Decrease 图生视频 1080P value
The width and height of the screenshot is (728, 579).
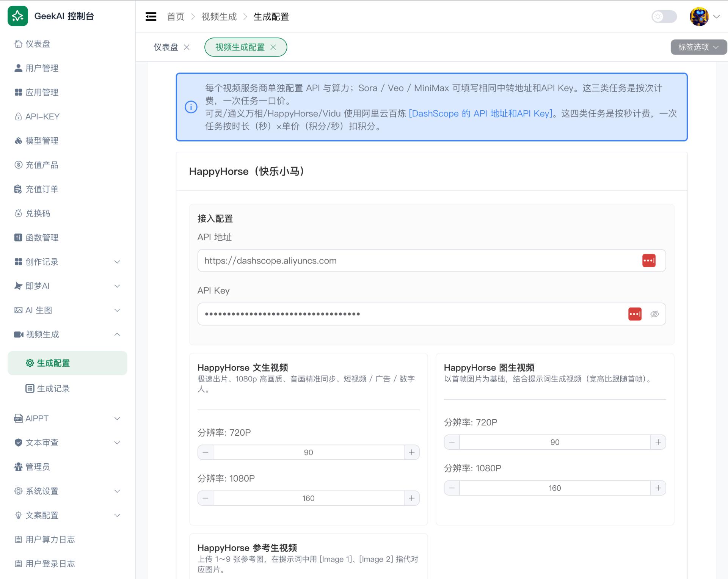[x=452, y=488]
